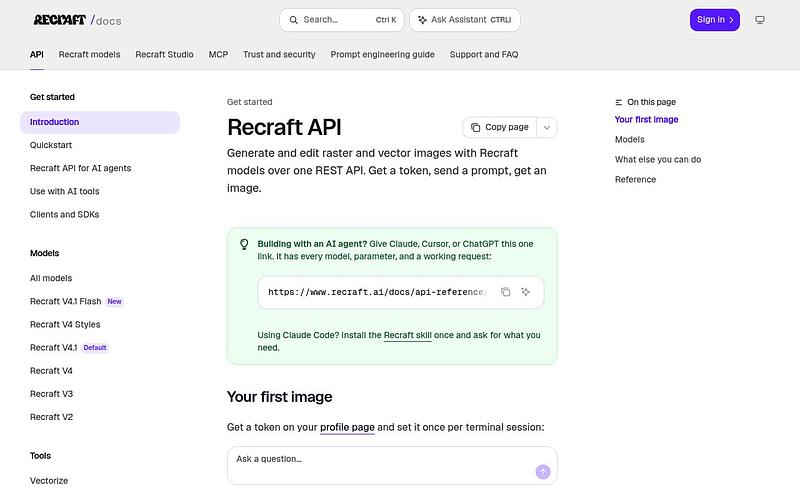The height and width of the screenshot is (500, 800).
Task: Click the Recraft API page heading
Action: (284, 127)
